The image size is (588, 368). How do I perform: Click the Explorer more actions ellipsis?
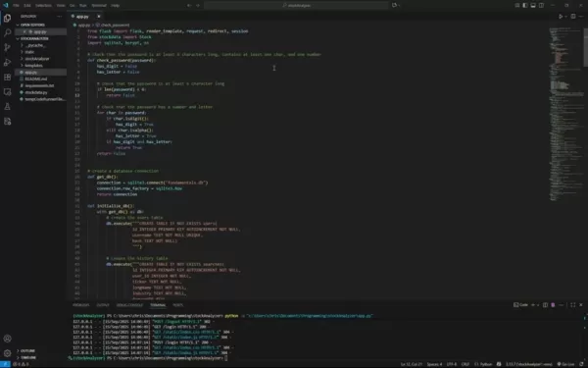pos(59,16)
